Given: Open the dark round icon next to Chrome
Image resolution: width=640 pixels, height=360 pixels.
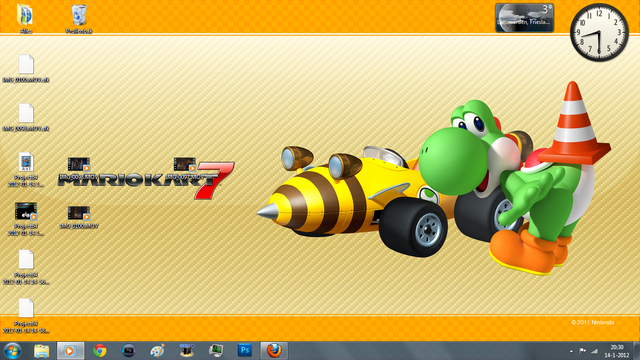Looking at the screenshot, I should 129,351.
